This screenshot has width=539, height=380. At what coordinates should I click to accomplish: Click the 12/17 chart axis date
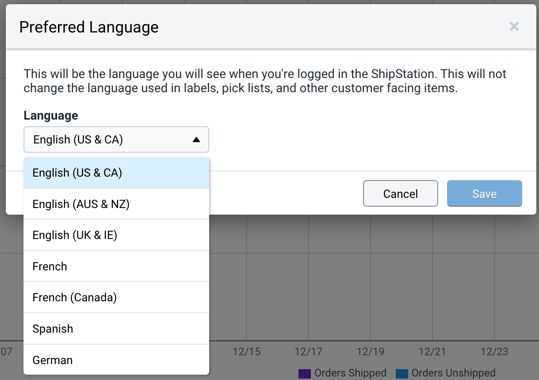[308, 352]
